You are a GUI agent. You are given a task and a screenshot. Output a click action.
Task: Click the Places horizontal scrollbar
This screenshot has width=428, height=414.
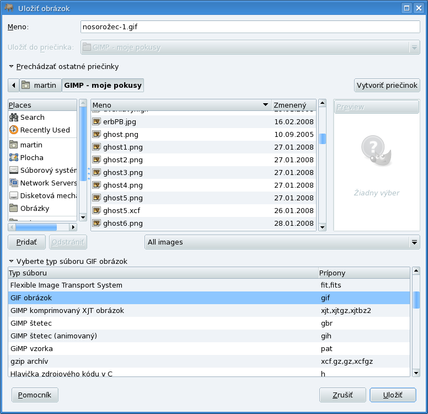coord(42,227)
